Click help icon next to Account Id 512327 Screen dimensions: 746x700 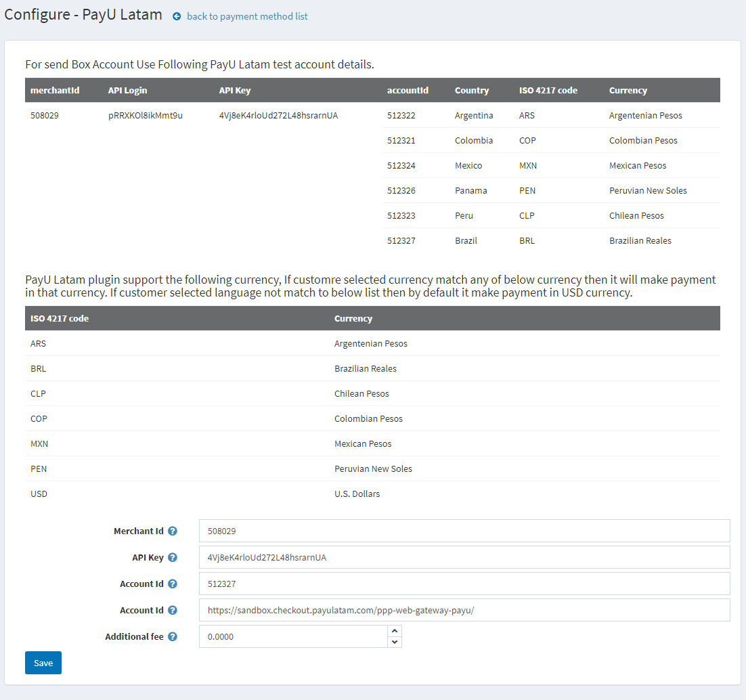click(x=173, y=584)
